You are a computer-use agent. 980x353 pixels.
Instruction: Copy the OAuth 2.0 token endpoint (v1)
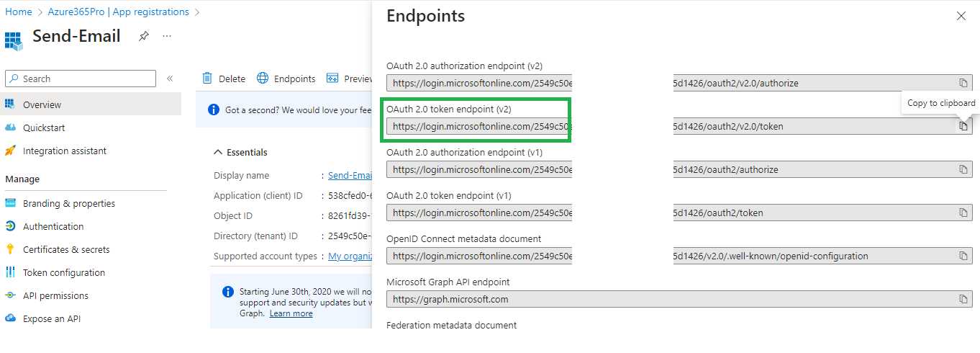[963, 213]
